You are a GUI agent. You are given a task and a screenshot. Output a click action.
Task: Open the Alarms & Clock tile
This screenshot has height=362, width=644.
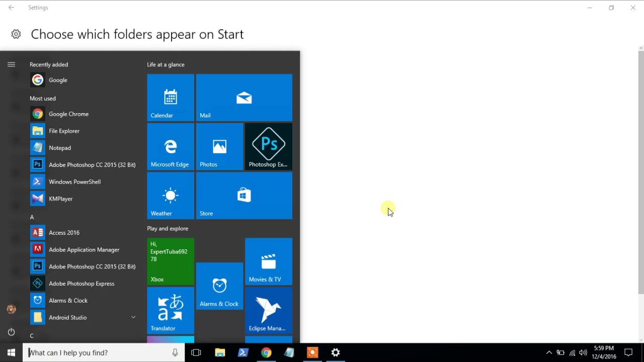(219, 286)
